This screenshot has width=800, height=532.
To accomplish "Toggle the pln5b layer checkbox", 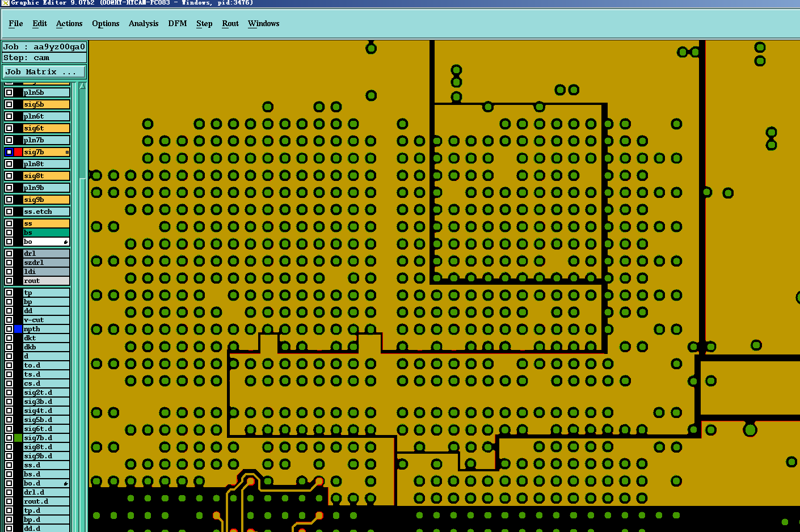I will (x=9, y=92).
